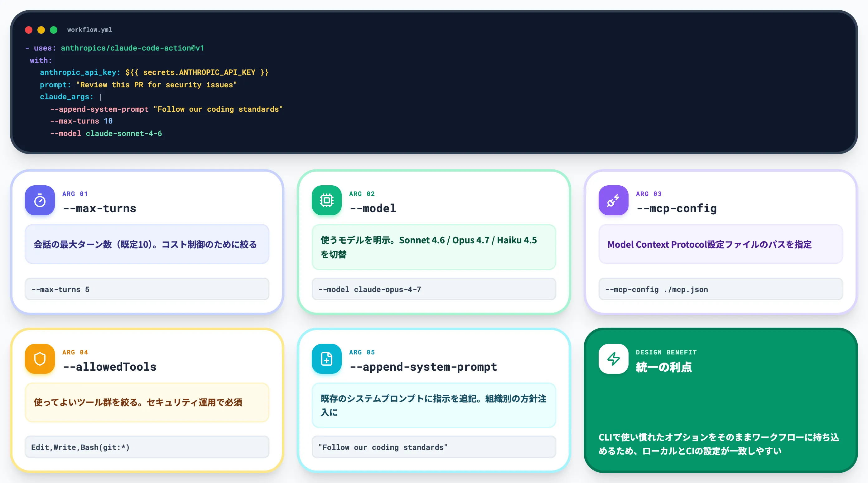The width and height of the screenshot is (868, 483).
Task: Click the timer icon for --max-turns
Action: click(40, 200)
